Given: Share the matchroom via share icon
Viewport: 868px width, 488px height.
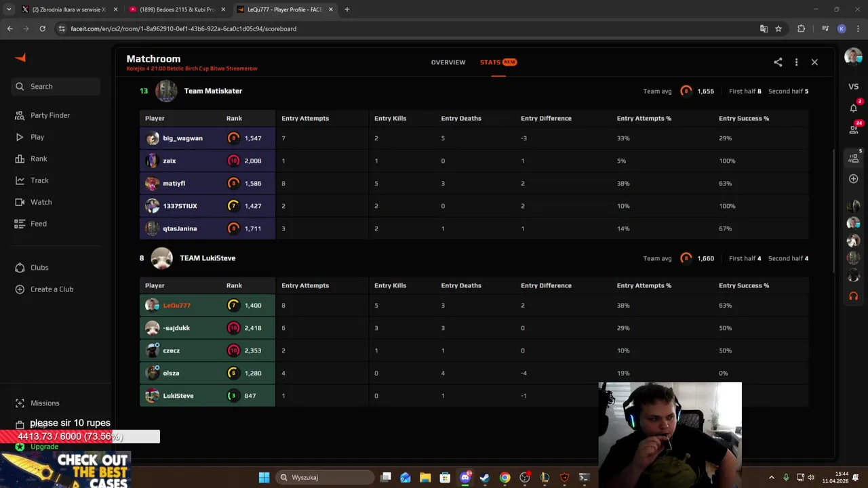Looking at the screenshot, I should pyautogui.click(x=778, y=62).
